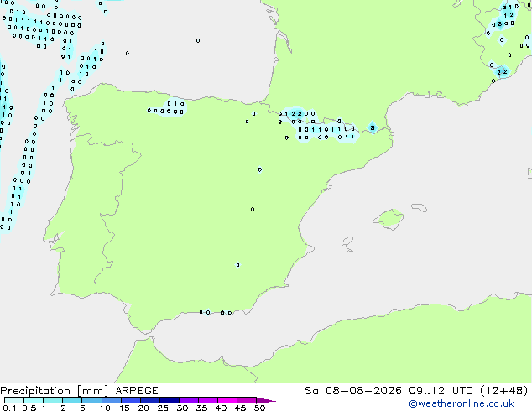
Task: Click the 0 values on southern Andalusian coast
Action: (216, 312)
